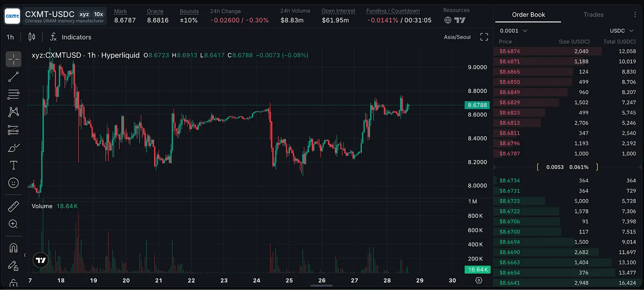Open candlestick chart type selector
Viewport: 644px width, 290px height.
[32, 37]
